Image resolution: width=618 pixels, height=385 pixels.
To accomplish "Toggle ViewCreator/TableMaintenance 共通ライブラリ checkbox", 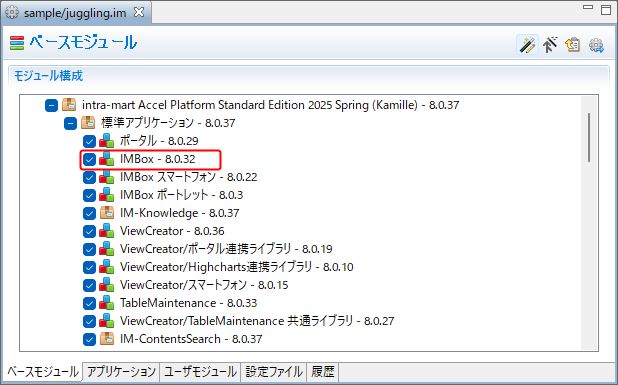I will click(89, 321).
